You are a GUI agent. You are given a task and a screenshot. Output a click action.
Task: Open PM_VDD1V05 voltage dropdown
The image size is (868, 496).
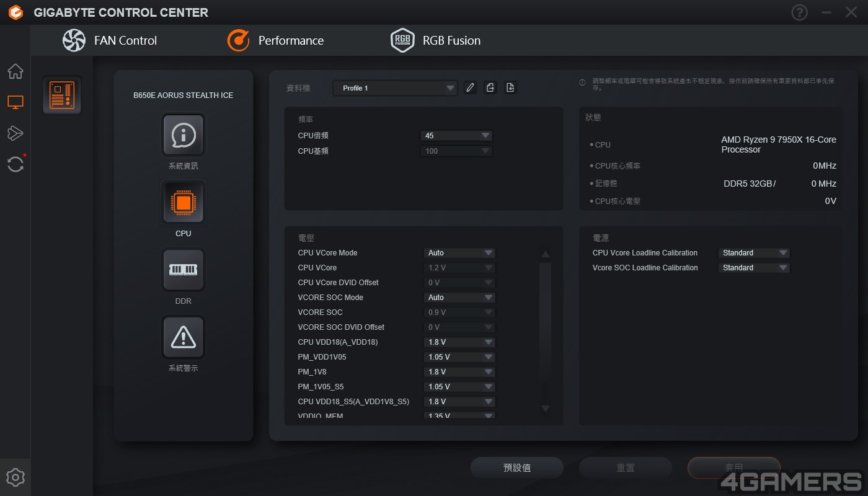click(x=459, y=357)
